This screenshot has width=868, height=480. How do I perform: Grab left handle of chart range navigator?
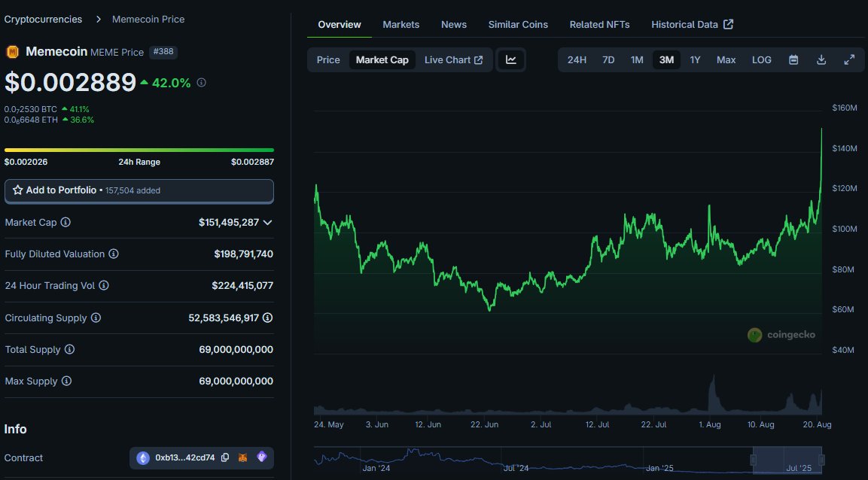(753, 460)
